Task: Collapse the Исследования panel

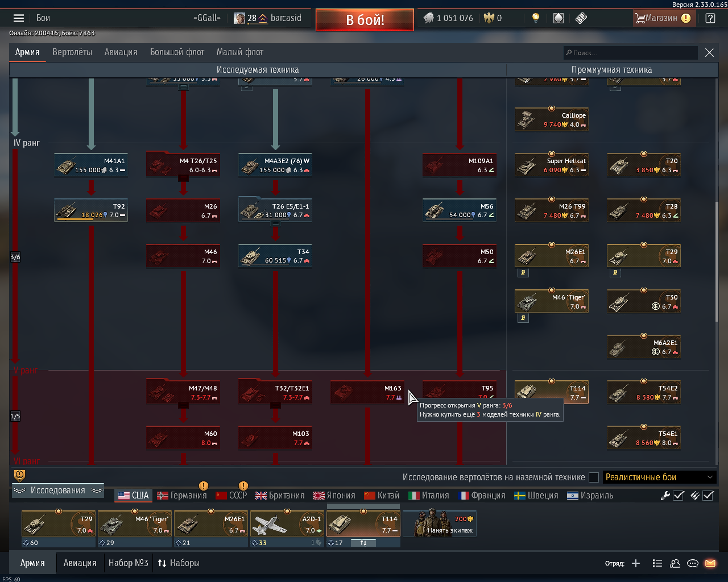Action: tap(58, 490)
